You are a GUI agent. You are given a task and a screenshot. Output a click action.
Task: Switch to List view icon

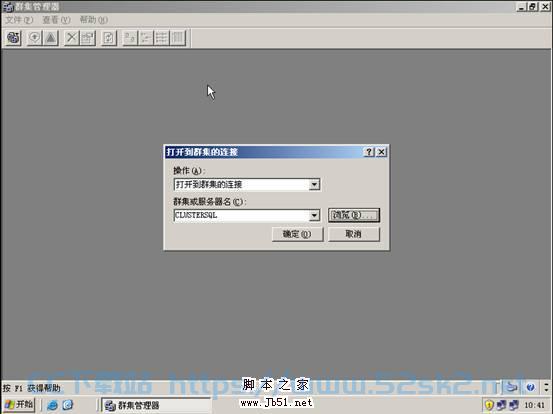162,38
